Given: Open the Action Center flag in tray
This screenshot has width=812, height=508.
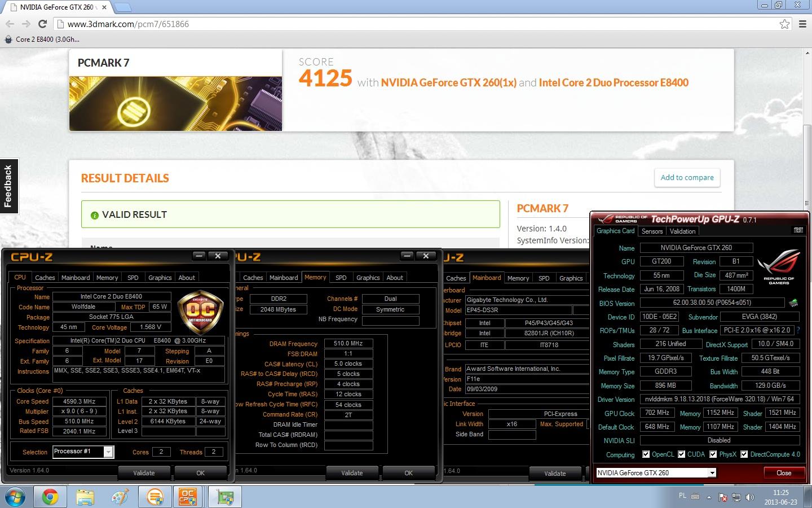Looking at the screenshot, I should (x=723, y=497).
